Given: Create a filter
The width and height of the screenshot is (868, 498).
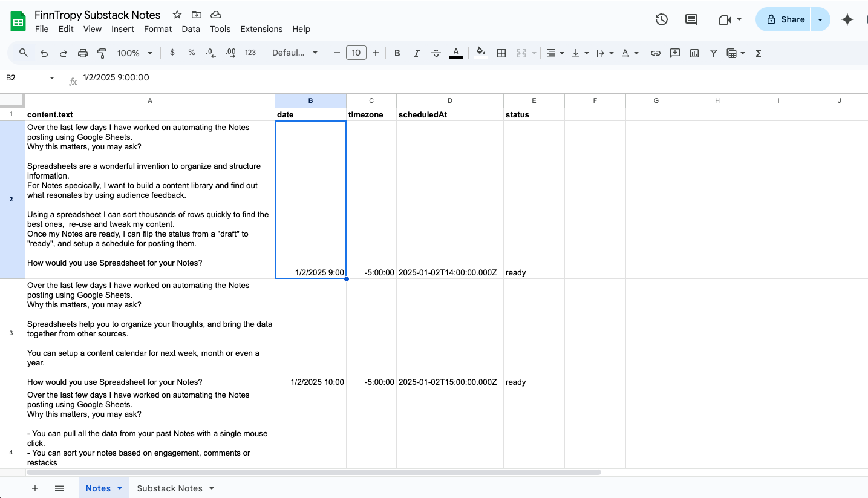Looking at the screenshot, I should [714, 53].
